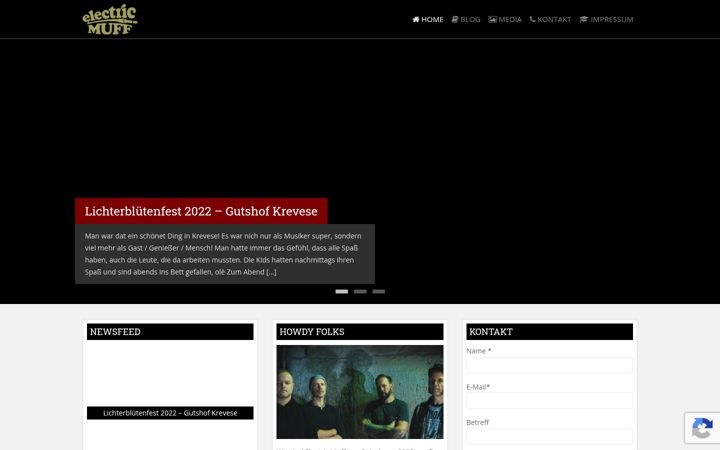Click the 'E-Mail*' field label

click(478, 387)
